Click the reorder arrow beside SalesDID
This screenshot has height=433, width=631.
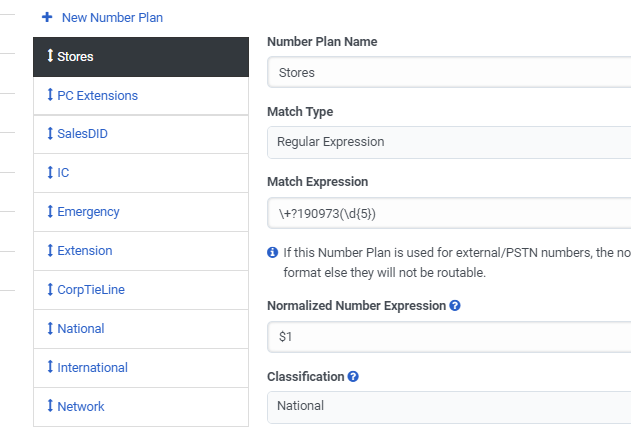(x=51, y=134)
